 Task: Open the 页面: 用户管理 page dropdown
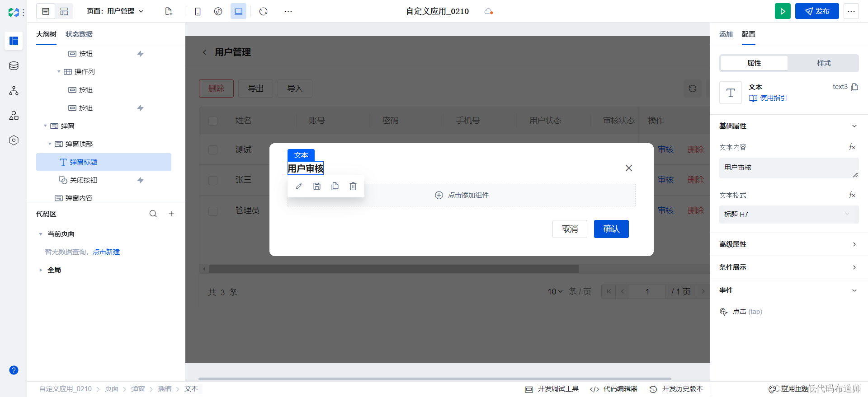pos(115,11)
